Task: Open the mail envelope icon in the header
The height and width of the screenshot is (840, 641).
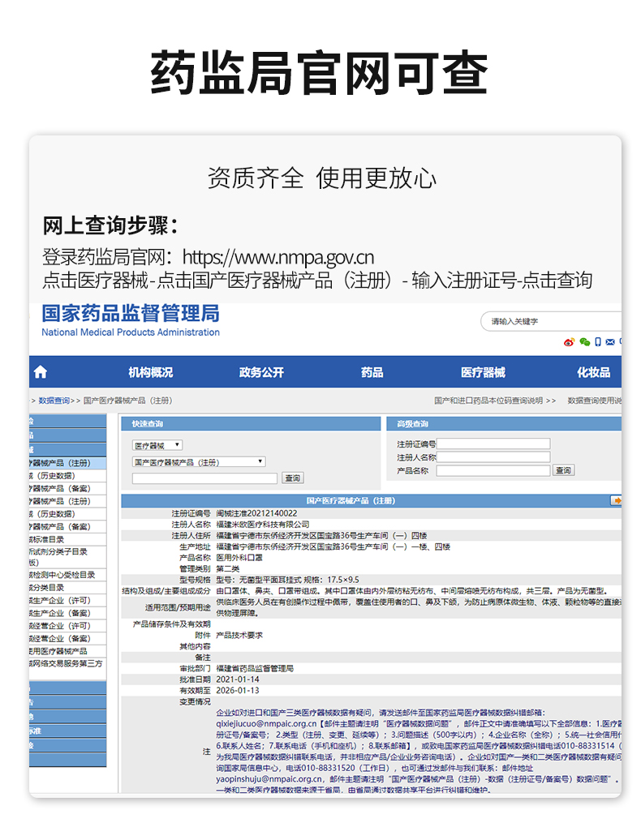Action: pyautogui.click(x=610, y=342)
